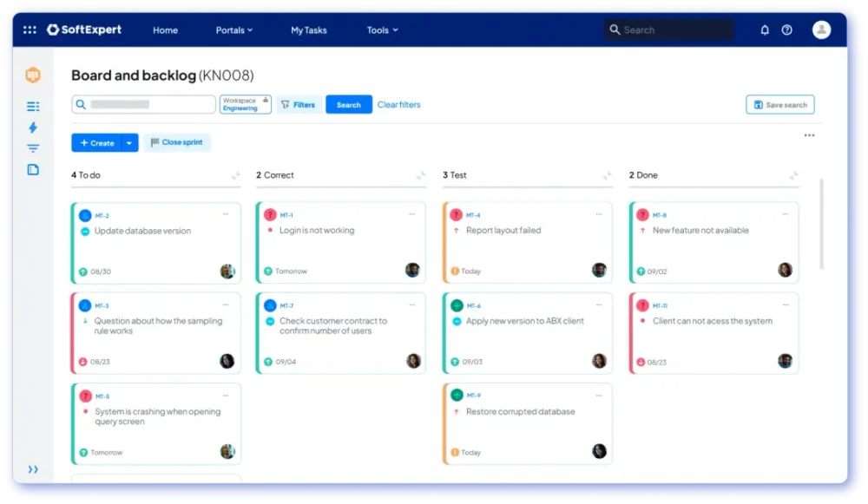Collapse the To do column

pyautogui.click(x=235, y=176)
